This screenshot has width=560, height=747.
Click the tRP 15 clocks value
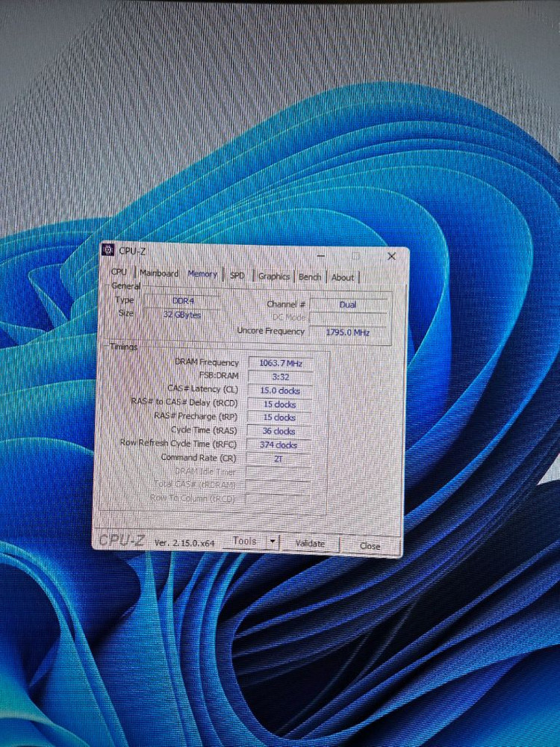(x=279, y=418)
